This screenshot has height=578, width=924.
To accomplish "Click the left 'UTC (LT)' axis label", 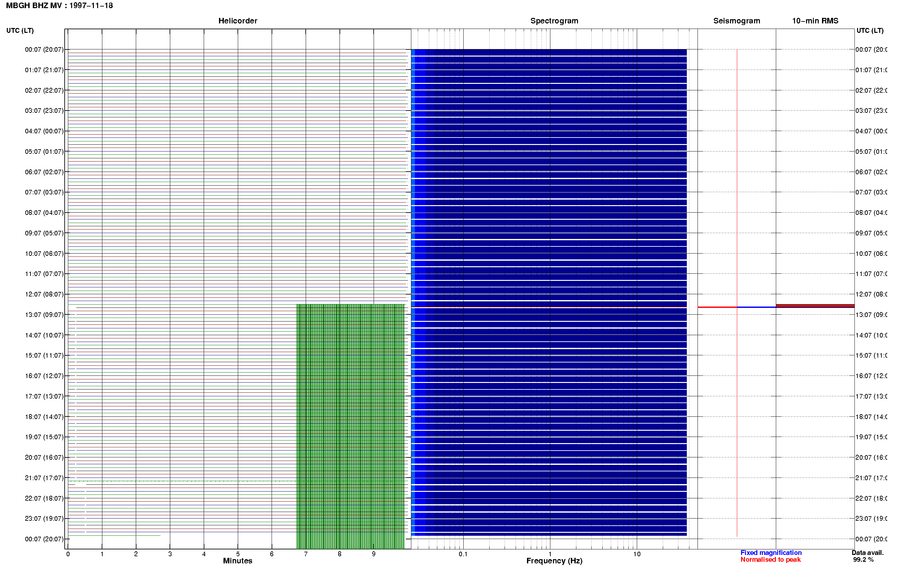I will 20,31.
